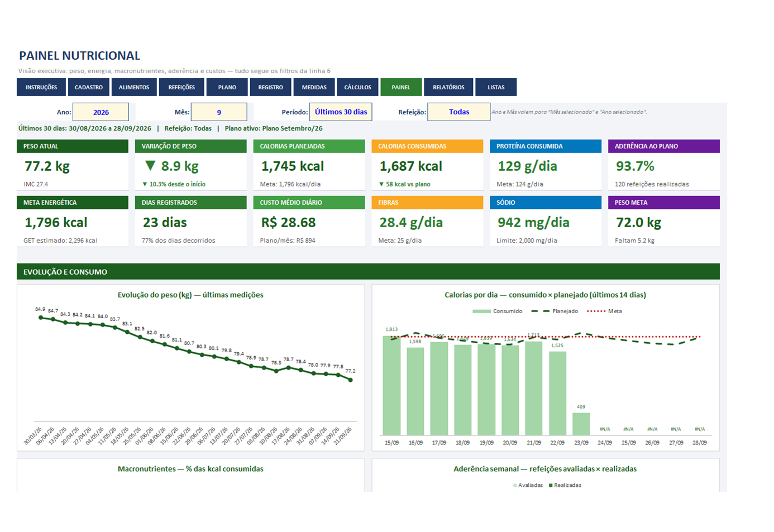Select the Avaliadas legend entry
The image size is (774, 532).
pos(528,485)
